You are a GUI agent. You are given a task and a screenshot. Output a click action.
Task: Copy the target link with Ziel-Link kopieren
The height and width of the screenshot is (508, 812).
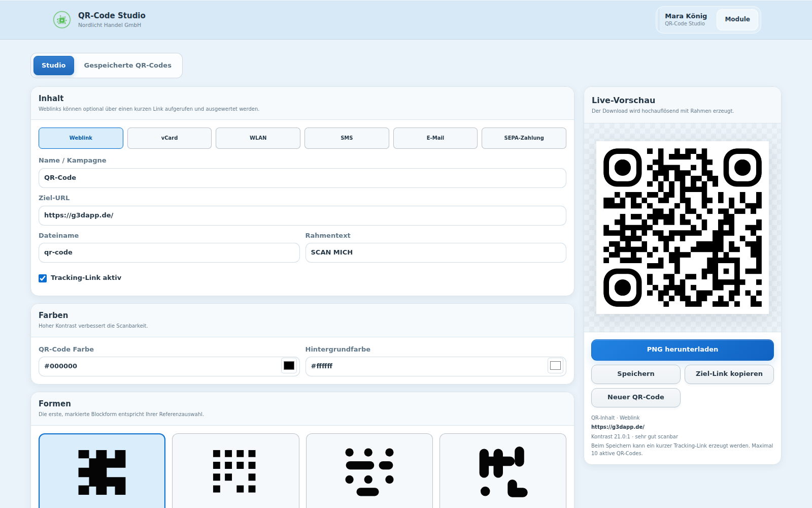coord(729,374)
